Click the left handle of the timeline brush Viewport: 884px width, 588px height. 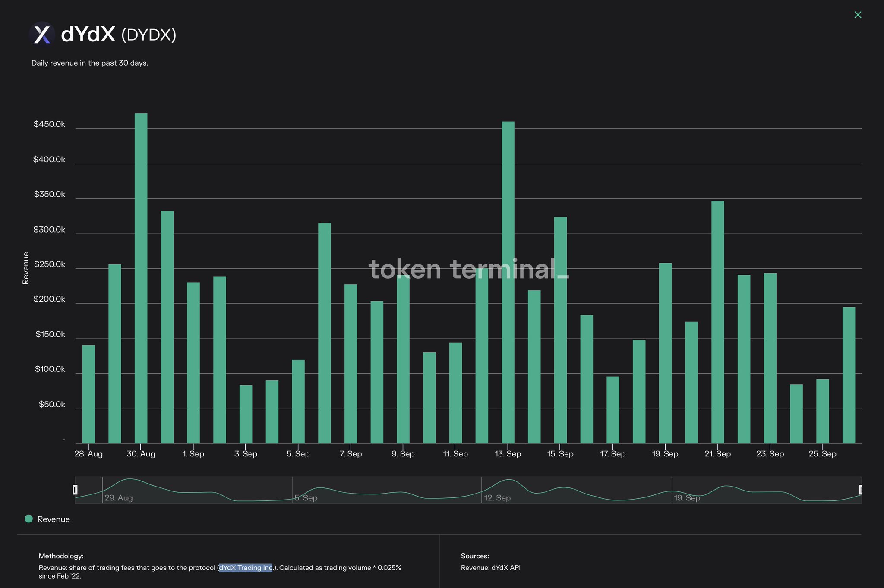tap(75, 490)
